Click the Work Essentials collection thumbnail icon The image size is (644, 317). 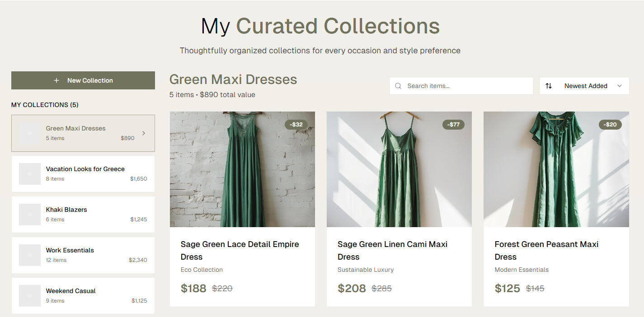(x=30, y=255)
